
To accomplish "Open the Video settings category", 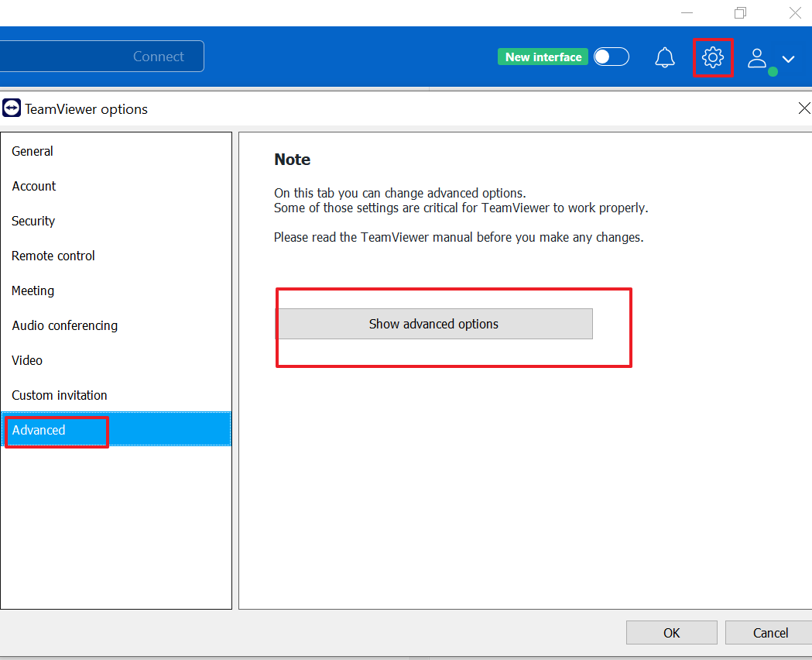I will click(x=116, y=360).
